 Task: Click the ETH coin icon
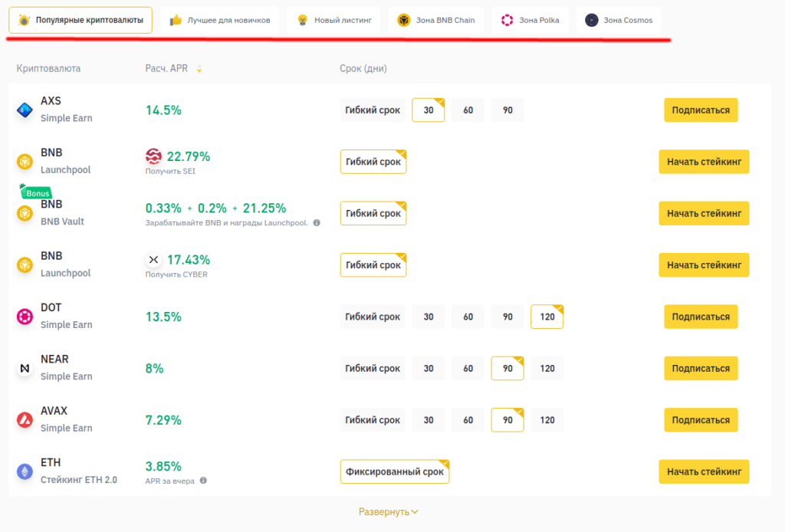coord(25,471)
